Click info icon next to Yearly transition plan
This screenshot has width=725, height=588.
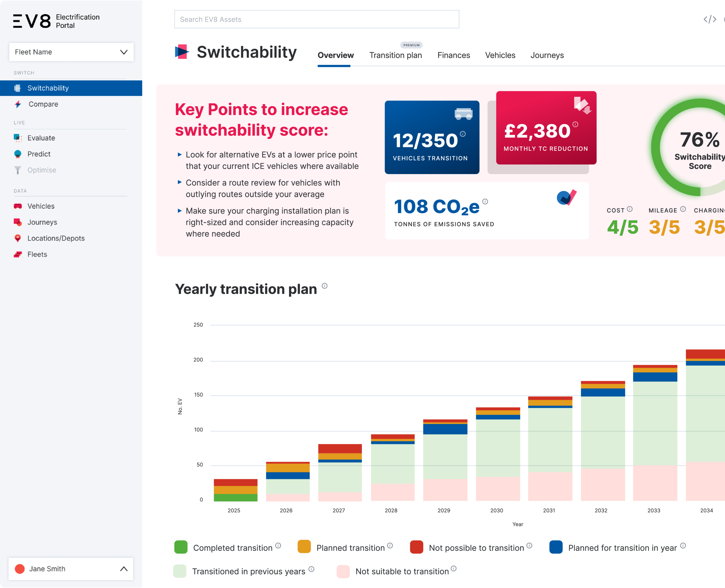324,286
